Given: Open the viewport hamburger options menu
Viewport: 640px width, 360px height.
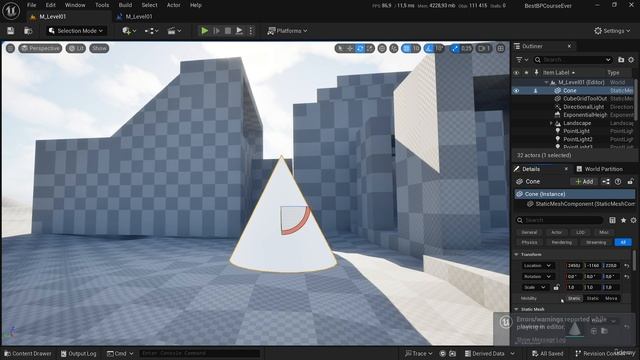Looking at the screenshot, I should coord(10,48).
